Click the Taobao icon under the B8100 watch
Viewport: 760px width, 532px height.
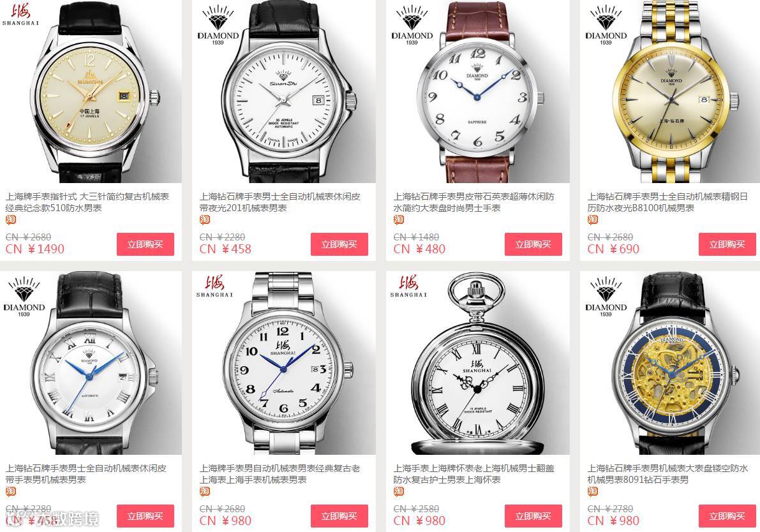pyautogui.click(x=592, y=220)
